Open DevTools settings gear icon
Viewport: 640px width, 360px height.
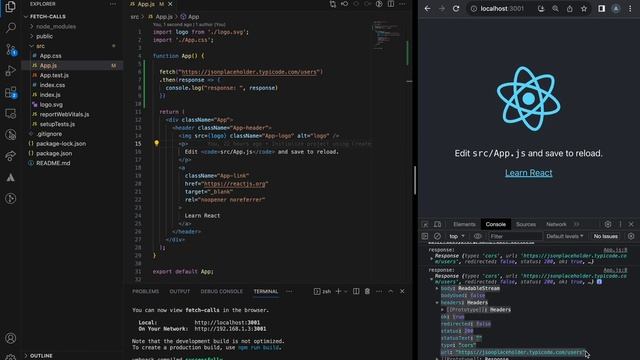point(608,224)
